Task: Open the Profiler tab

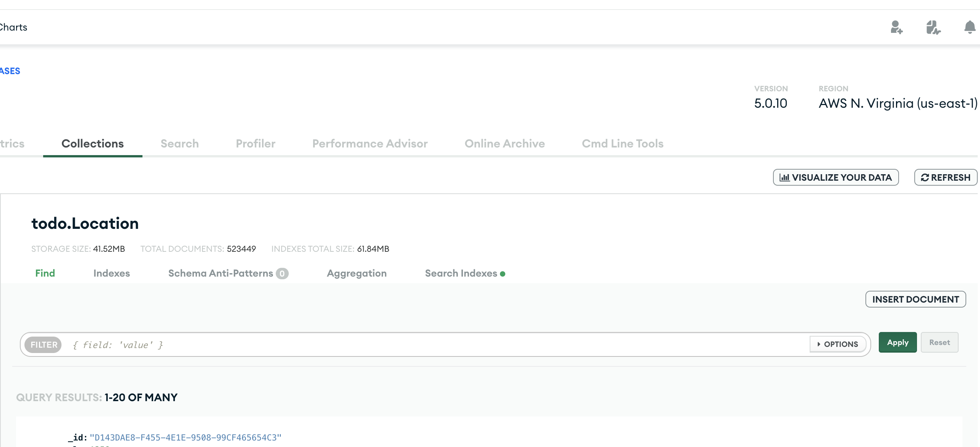Action: [x=255, y=144]
